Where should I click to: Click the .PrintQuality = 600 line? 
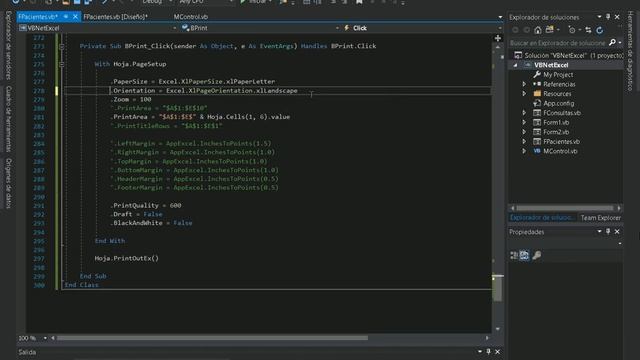point(146,205)
